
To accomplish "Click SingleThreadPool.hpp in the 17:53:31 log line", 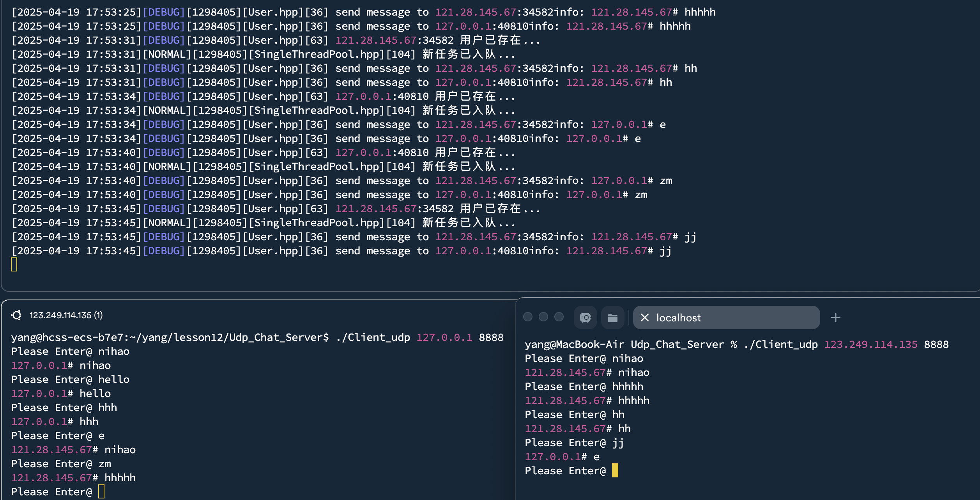I will tap(316, 54).
